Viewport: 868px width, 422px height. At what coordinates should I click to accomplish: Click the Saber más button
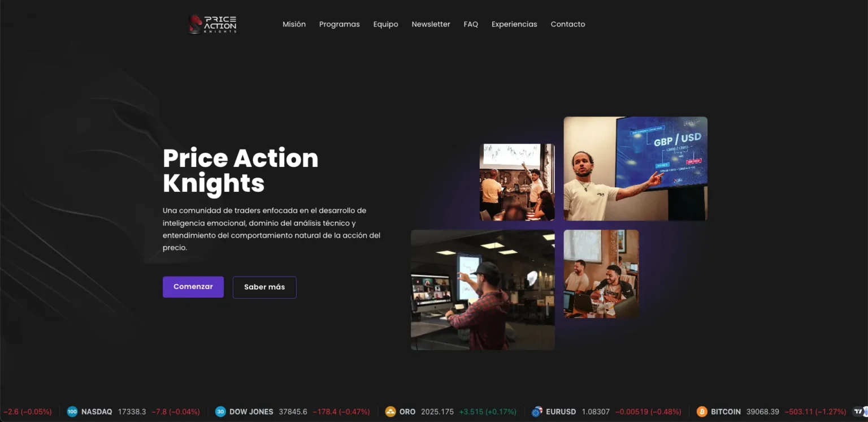(264, 287)
